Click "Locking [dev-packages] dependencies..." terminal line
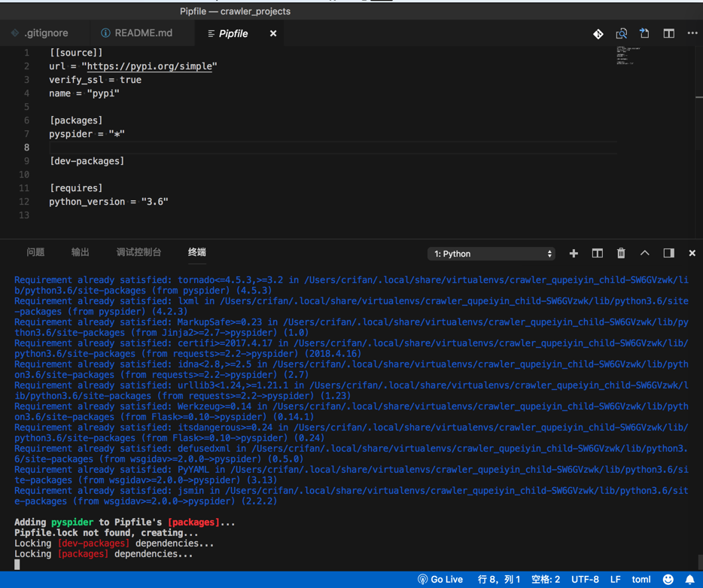 (114, 544)
